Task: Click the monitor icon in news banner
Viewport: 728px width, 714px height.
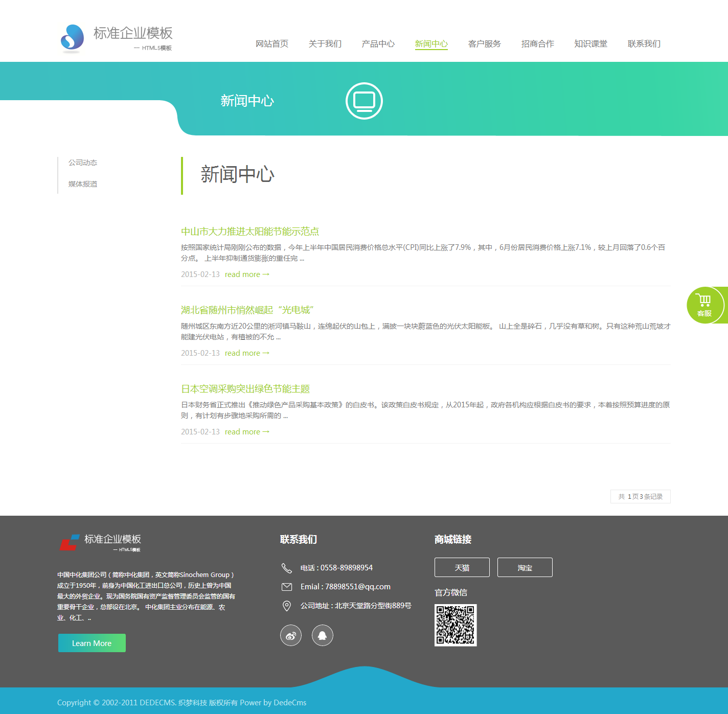Action: [x=364, y=101]
